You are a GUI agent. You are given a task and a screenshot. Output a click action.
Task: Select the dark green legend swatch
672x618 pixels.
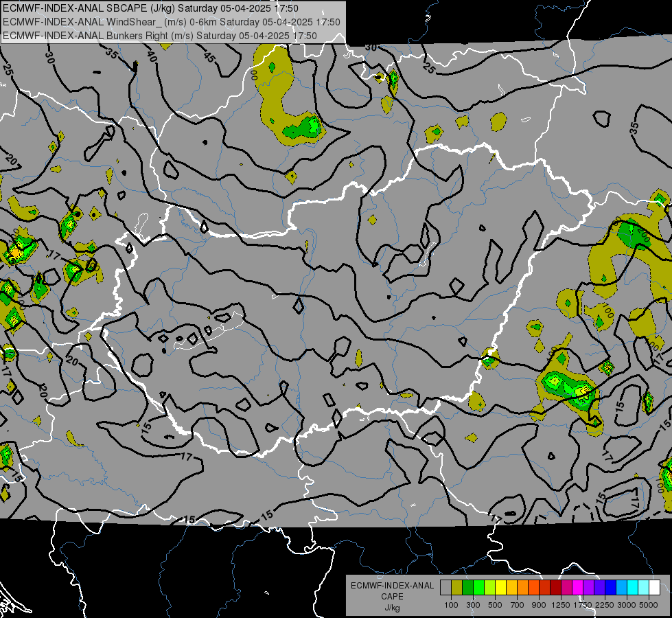point(467,587)
